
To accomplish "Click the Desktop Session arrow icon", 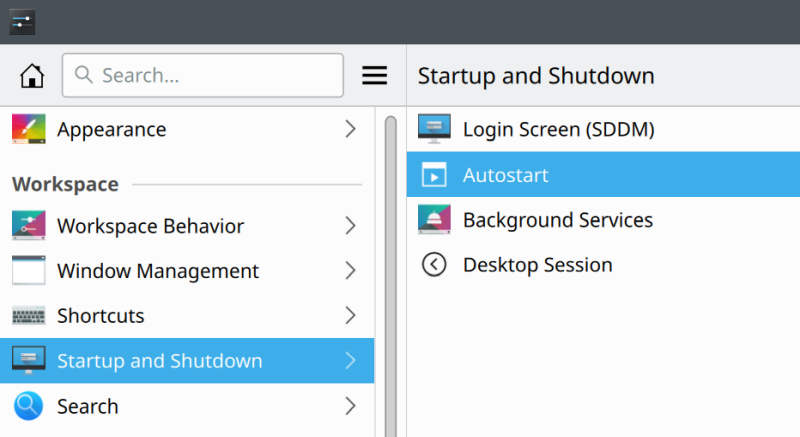I will (434, 265).
